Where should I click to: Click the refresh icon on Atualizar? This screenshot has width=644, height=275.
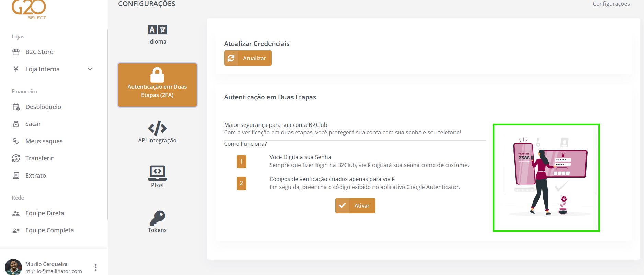(231, 58)
